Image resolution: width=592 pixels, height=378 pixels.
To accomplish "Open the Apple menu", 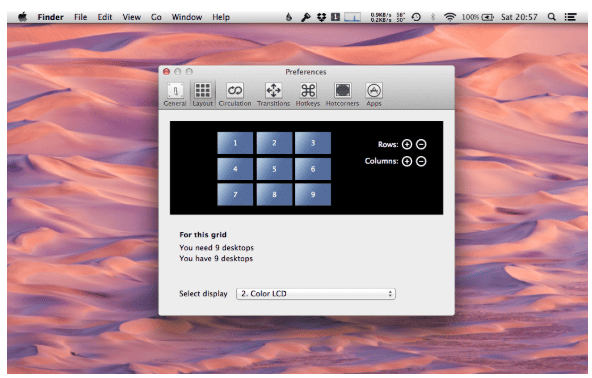I will 23,17.
